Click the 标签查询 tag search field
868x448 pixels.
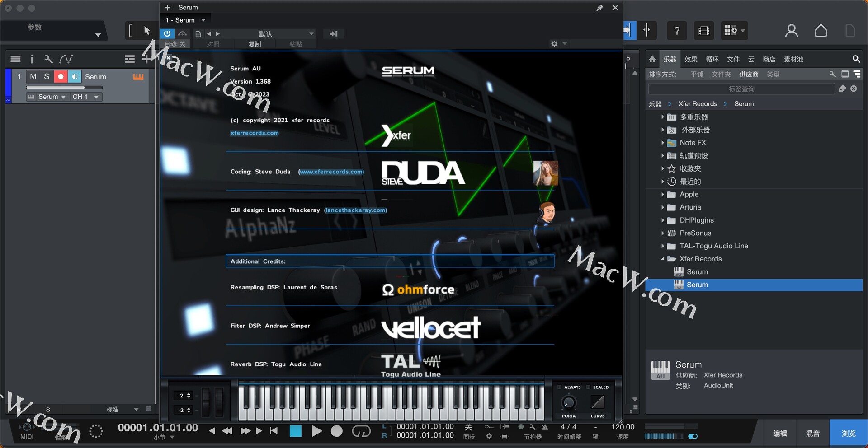click(x=741, y=89)
